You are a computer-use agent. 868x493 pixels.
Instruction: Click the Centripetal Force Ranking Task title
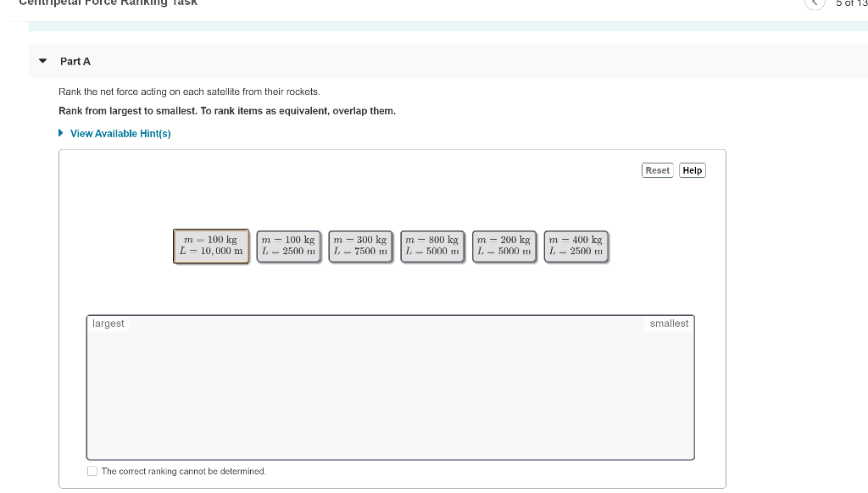tap(108, 3)
